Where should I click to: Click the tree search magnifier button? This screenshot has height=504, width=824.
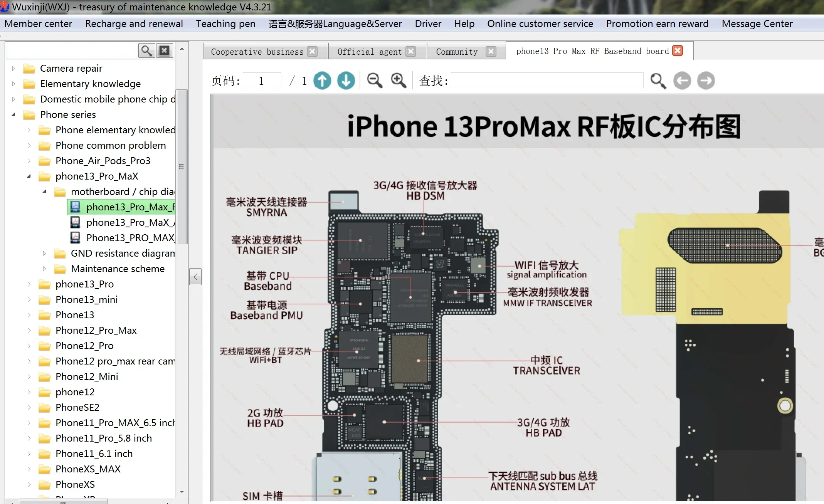coord(146,50)
